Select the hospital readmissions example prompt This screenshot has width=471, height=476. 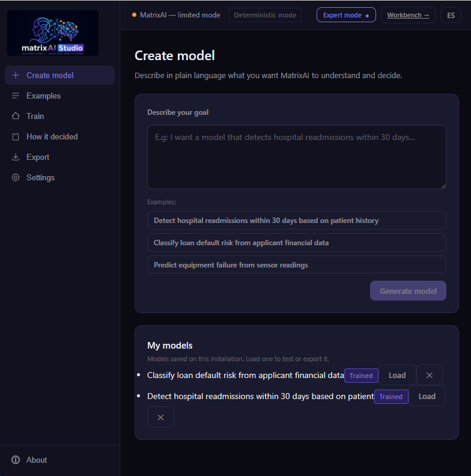pyautogui.click(x=297, y=221)
